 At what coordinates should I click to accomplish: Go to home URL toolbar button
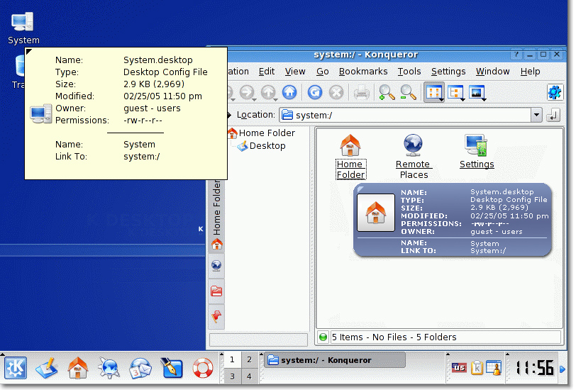tap(289, 92)
